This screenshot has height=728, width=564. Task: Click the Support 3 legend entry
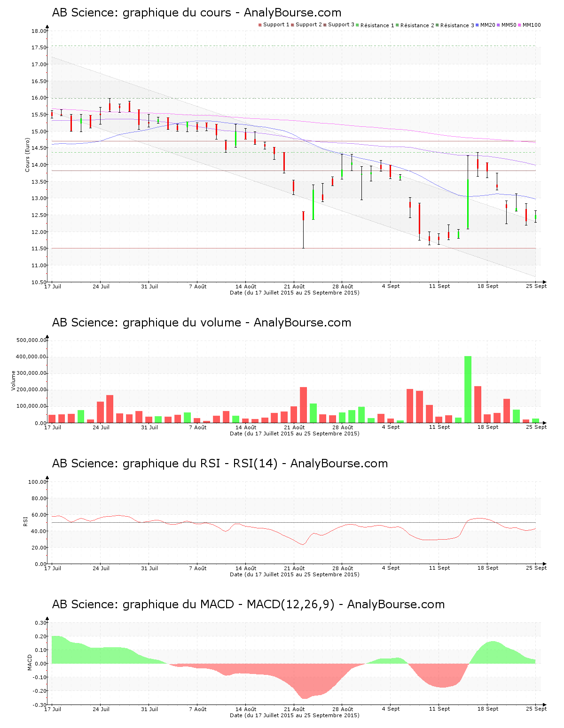[339, 25]
